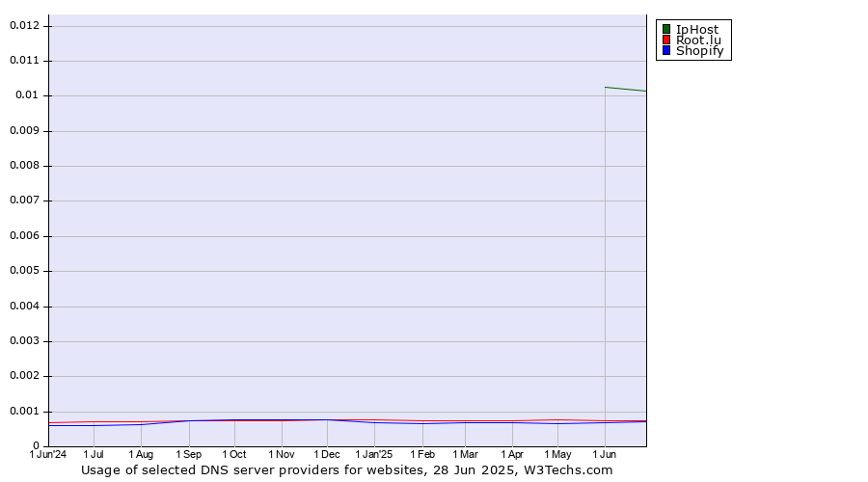Click the 0.007 y-axis label
The height and width of the screenshot is (482, 868).
[24, 201]
